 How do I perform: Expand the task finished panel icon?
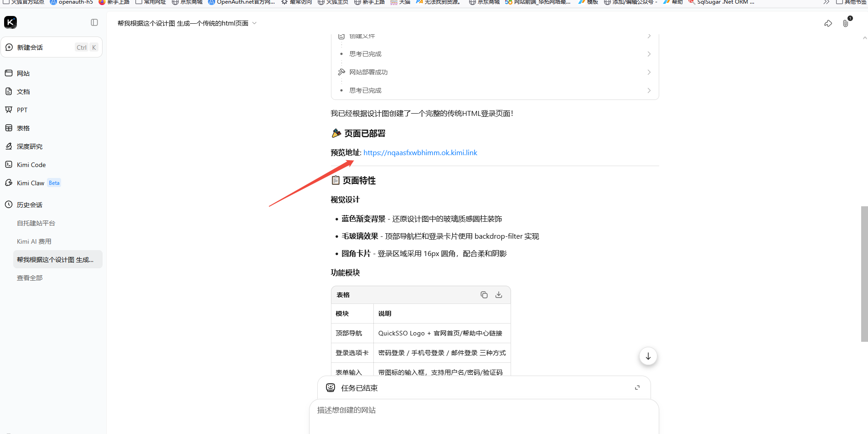point(637,387)
